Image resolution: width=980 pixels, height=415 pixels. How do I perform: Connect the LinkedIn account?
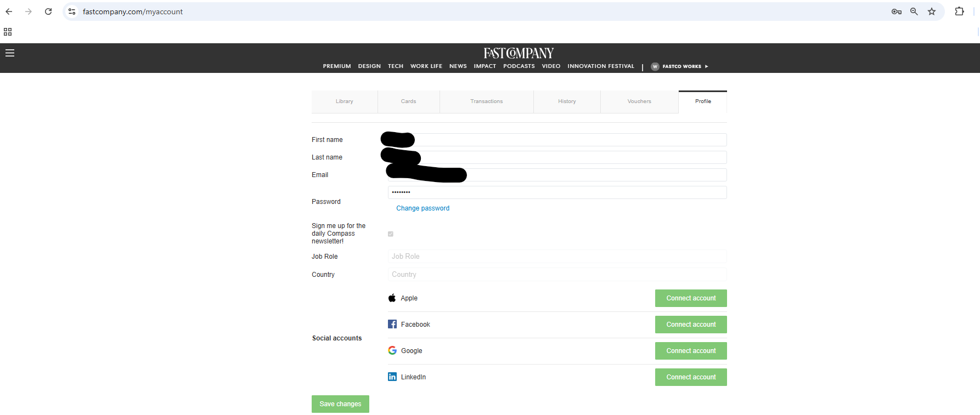coord(691,377)
